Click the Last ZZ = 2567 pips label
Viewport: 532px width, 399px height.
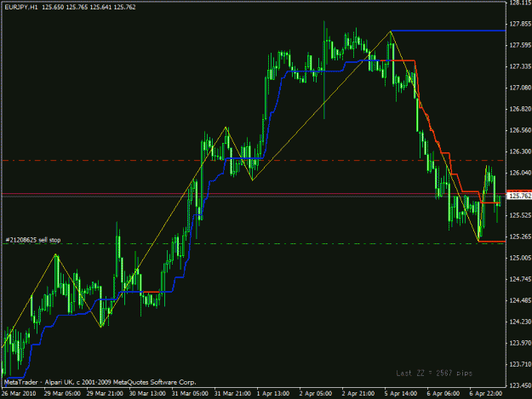[434, 373]
